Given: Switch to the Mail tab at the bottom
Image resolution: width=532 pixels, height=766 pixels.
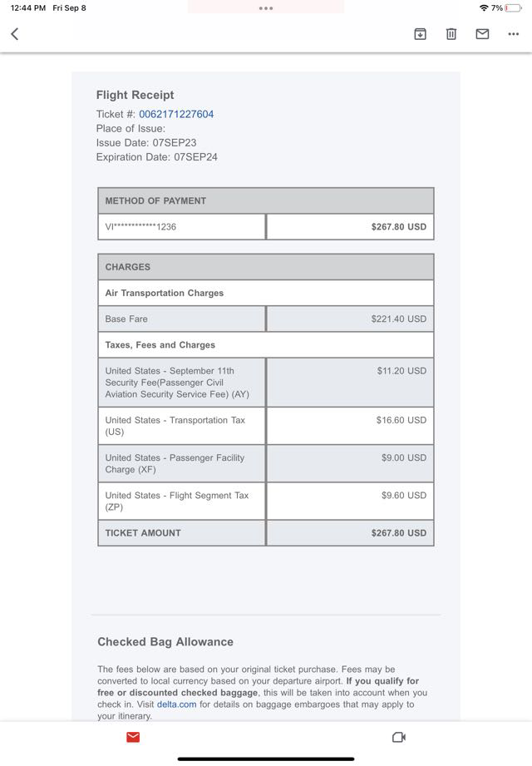Looking at the screenshot, I should [x=133, y=737].
